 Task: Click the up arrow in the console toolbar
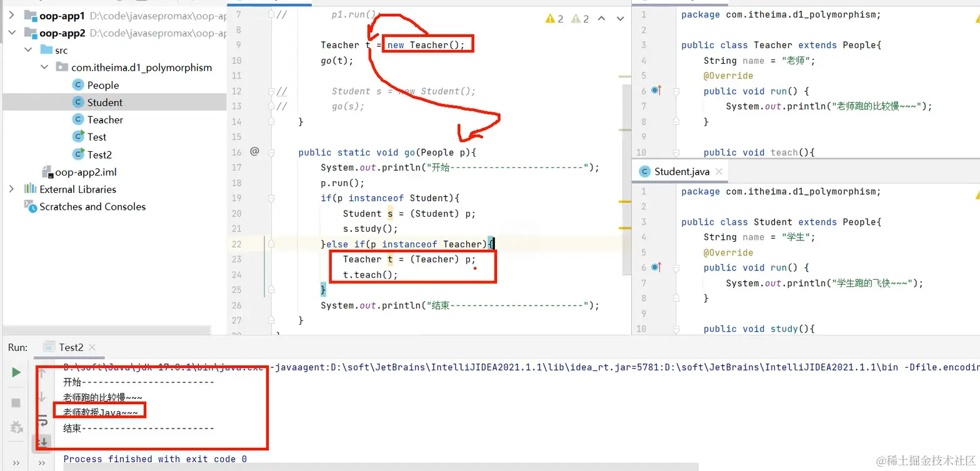coord(42,374)
